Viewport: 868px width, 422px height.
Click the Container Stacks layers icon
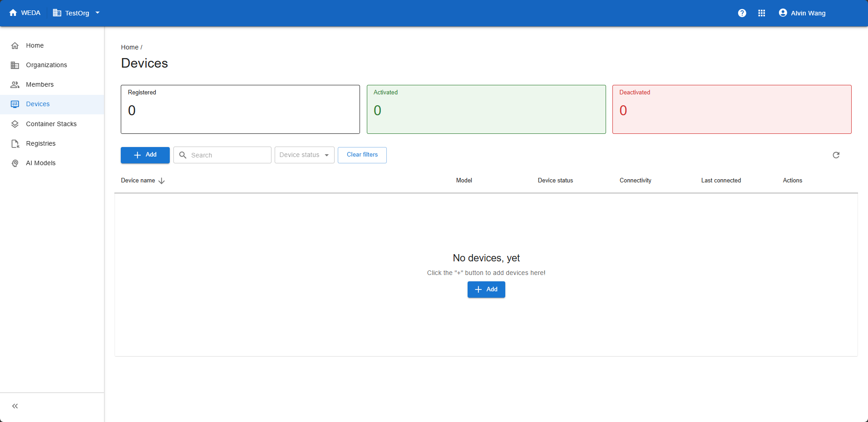[15, 124]
